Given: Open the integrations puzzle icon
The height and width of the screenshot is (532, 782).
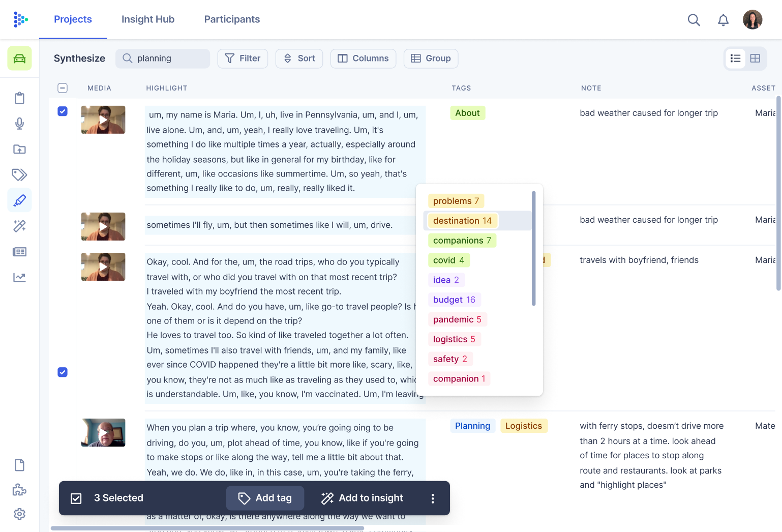Looking at the screenshot, I should coord(19,490).
